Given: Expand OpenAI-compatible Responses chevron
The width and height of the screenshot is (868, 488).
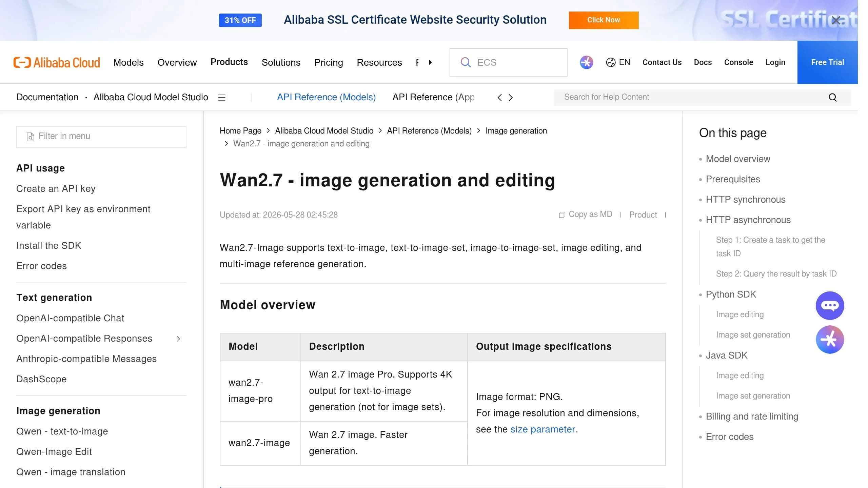Looking at the screenshot, I should [178, 339].
